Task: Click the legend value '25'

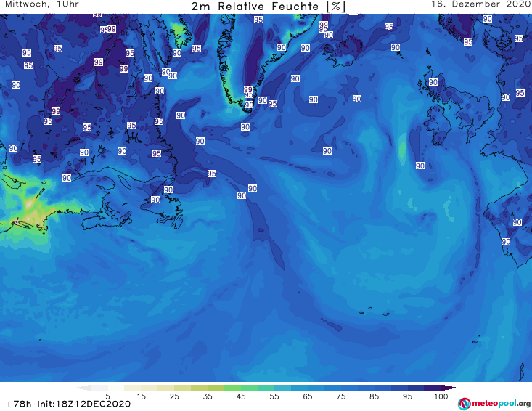Action: click(x=174, y=396)
